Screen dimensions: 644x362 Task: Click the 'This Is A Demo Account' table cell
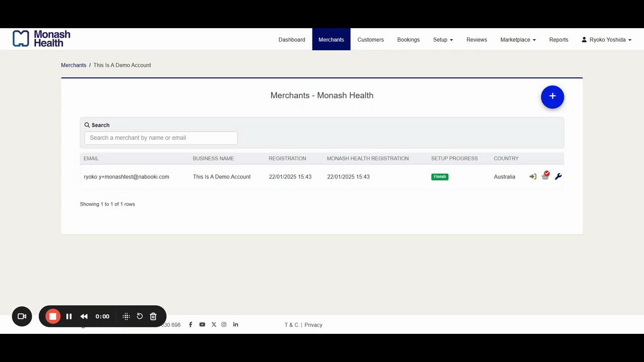222,177
